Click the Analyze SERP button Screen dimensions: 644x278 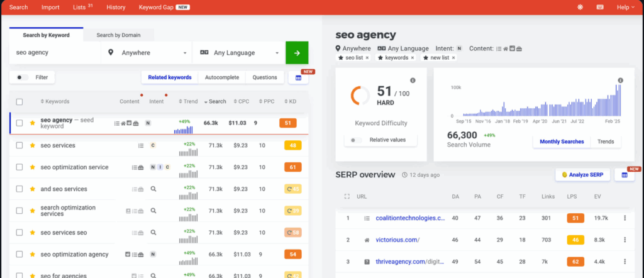point(582,175)
